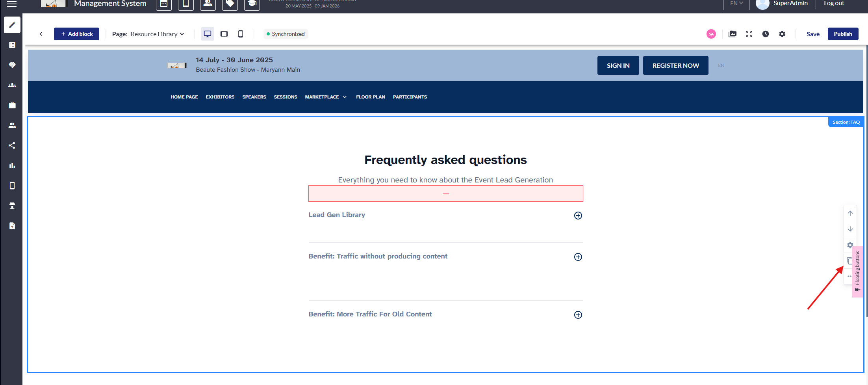Open more options ellipsis for section
868x385 pixels.
pyautogui.click(x=849, y=276)
